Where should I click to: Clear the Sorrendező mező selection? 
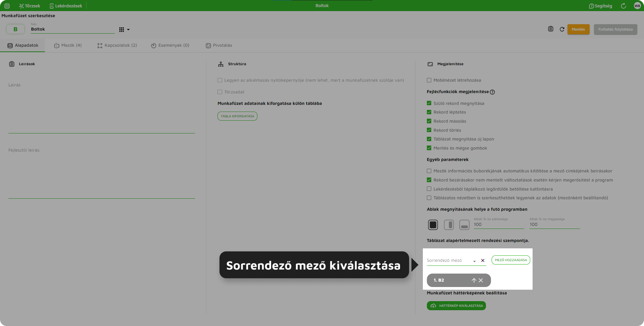point(483,260)
